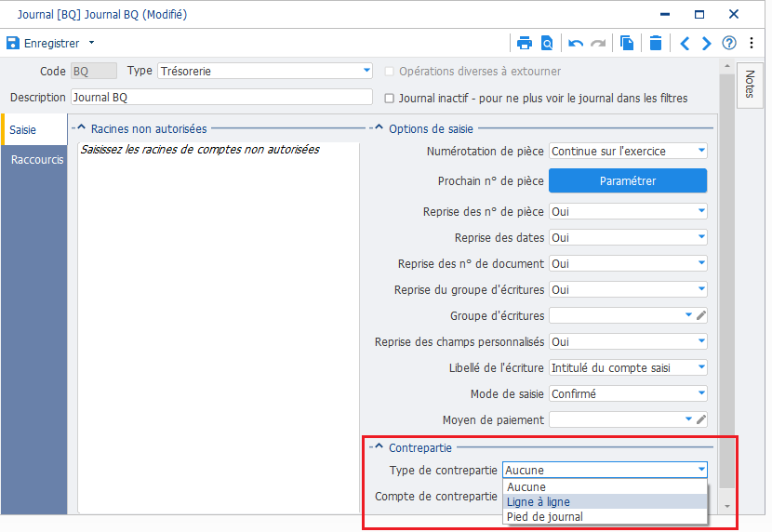Check the Journal inactif checkbox
Viewport: 772px width, 532px height.
click(391, 98)
